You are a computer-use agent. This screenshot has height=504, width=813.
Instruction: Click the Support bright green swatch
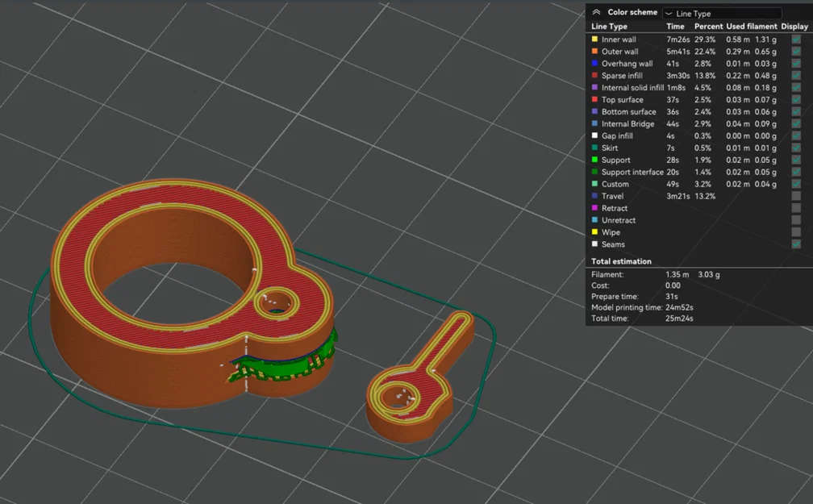(594, 160)
